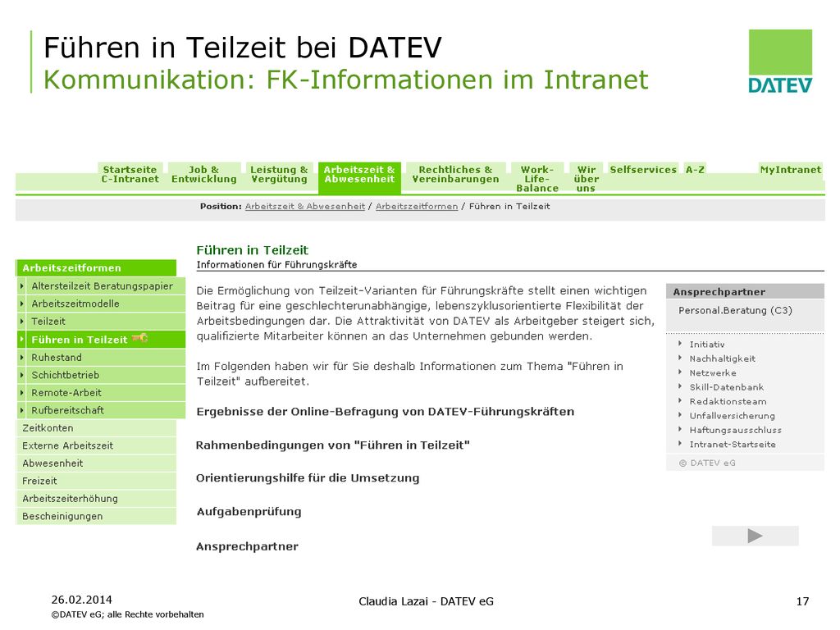Expand the arrow beside Arbeitszeitmodelle
The height and width of the screenshot is (630, 840).
tap(22, 304)
